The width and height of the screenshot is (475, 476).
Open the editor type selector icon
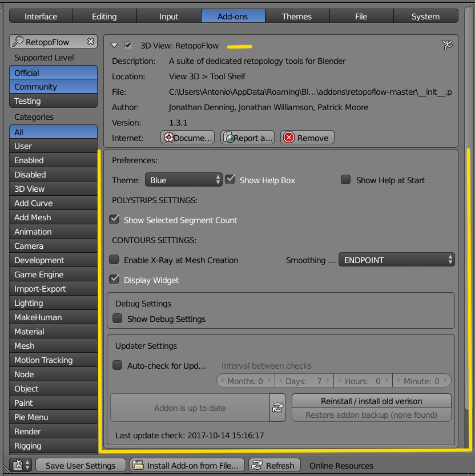click(21, 465)
